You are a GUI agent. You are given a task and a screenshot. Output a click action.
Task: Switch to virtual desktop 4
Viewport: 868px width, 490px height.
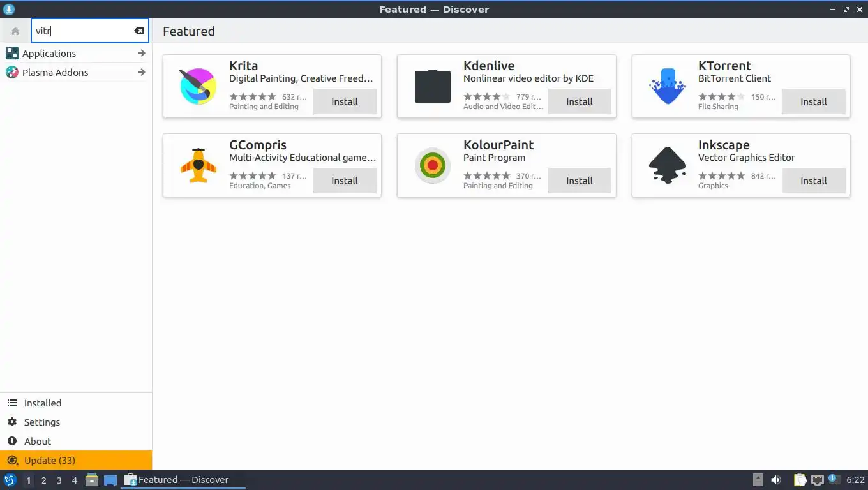click(74, 480)
